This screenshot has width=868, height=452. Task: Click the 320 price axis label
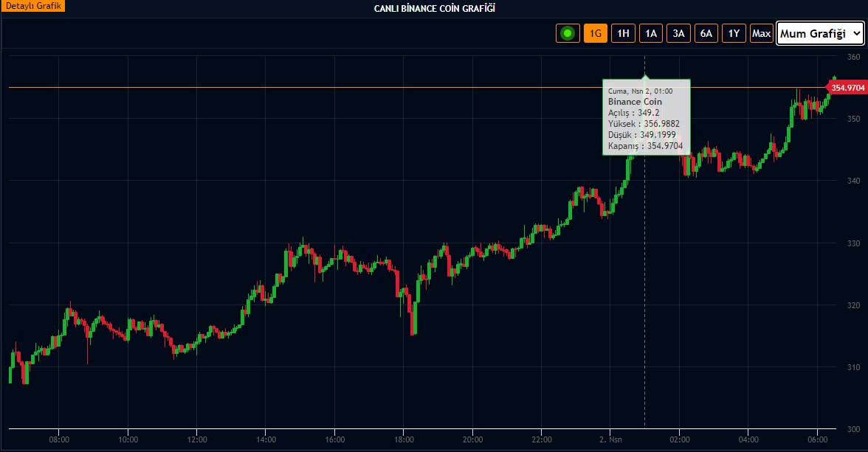pos(853,305)
